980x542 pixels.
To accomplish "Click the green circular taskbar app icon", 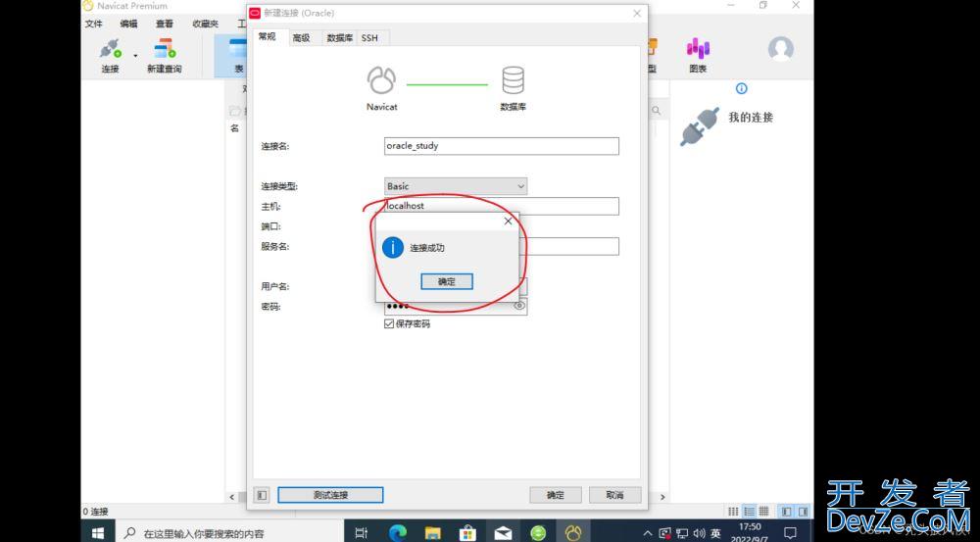I will pyautogui.click(x=537, y=533).
